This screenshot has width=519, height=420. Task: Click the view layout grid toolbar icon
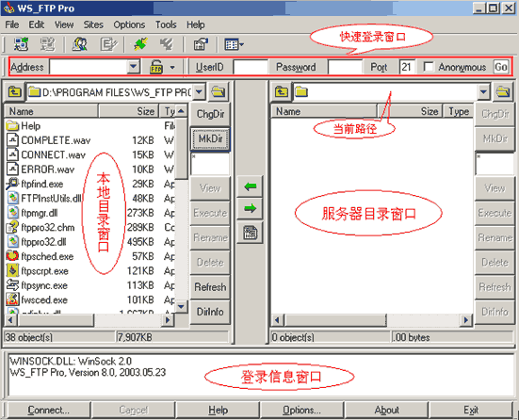tap(234, 44)
